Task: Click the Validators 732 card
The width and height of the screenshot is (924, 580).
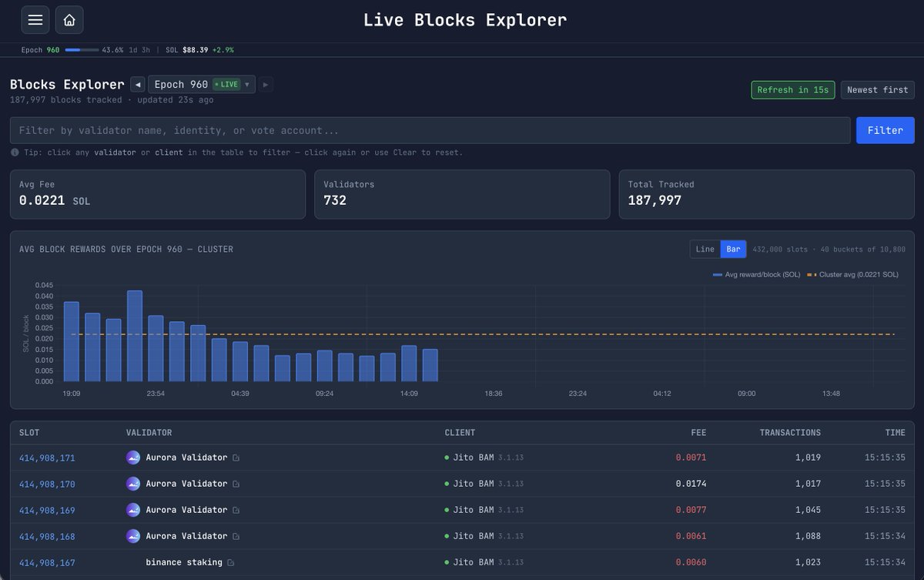Action: (462, 193)
